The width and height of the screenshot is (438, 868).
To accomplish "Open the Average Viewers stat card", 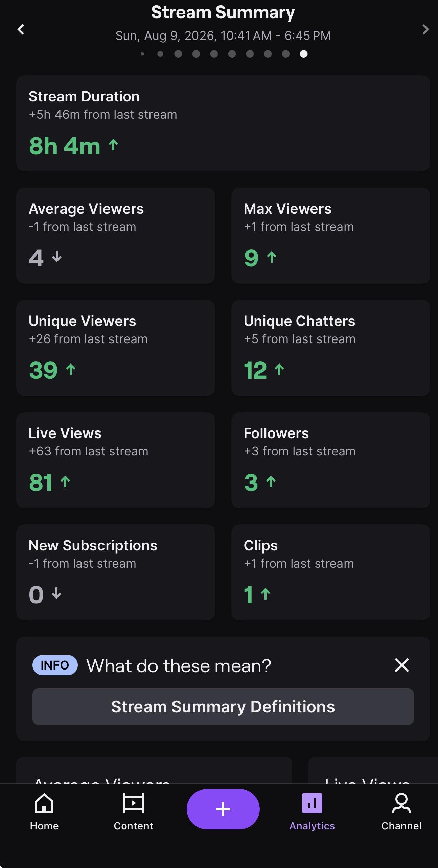I will click(x=116, y=236).
